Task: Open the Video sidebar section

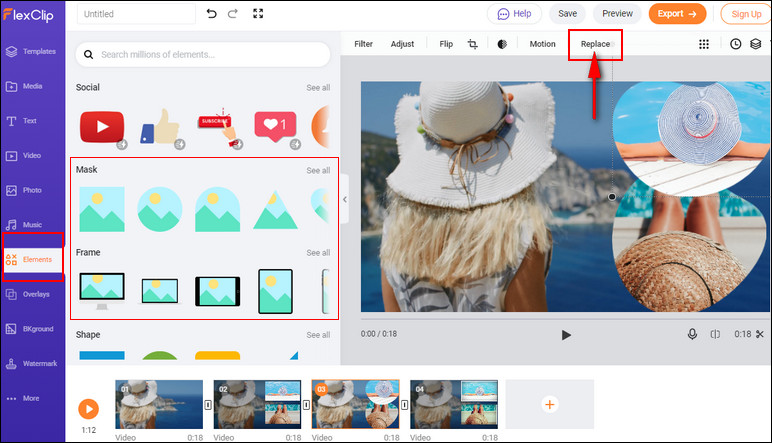Action: click(x=24, y=156)
